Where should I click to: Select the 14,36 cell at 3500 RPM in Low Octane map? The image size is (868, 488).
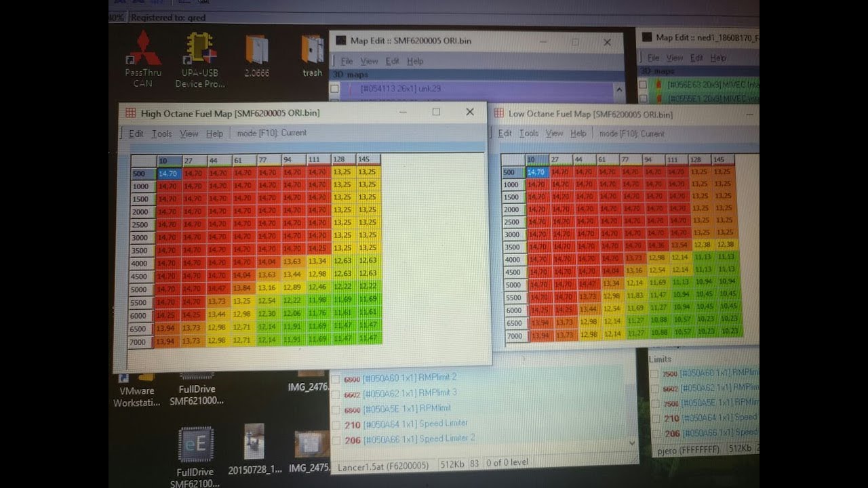click(x=656, y=244)
